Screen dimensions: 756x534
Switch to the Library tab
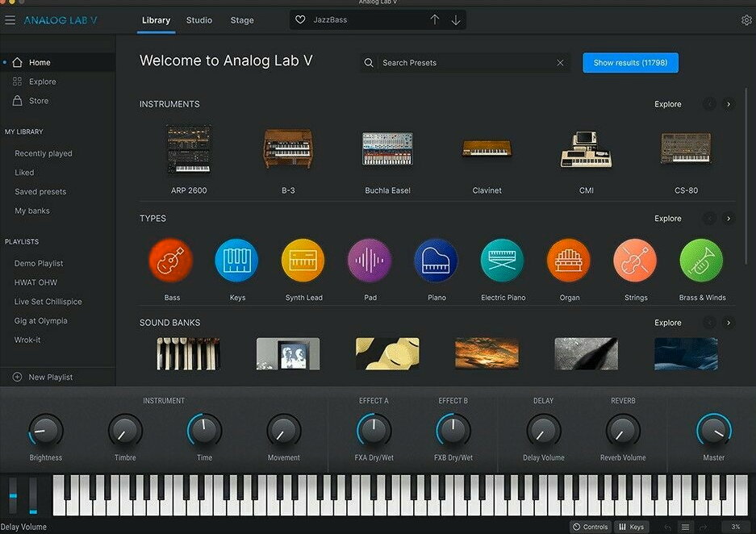click(x=156, y=20)
